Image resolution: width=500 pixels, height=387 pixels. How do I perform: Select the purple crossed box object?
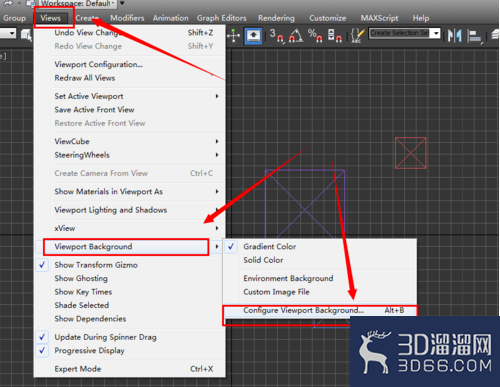click(x=305, y=204)
